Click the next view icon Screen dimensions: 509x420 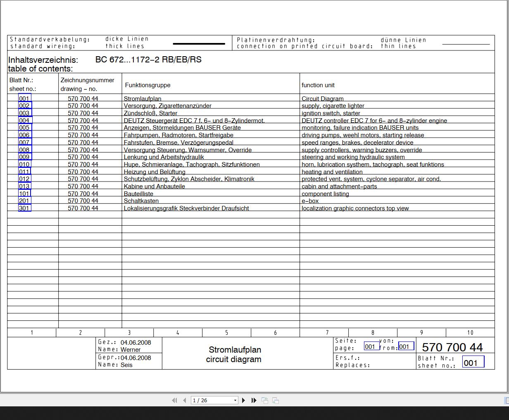point(276,400)
